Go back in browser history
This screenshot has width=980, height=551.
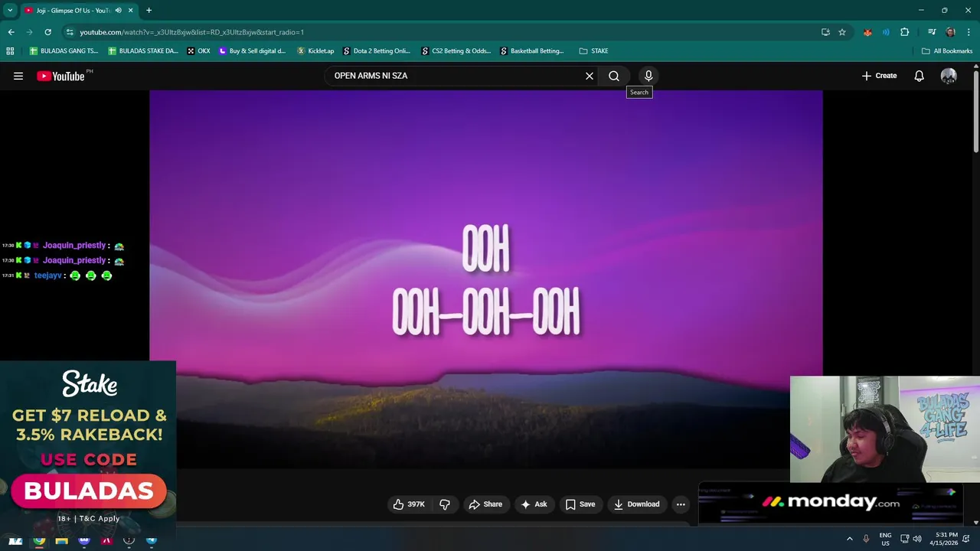[x=11, y=32]
